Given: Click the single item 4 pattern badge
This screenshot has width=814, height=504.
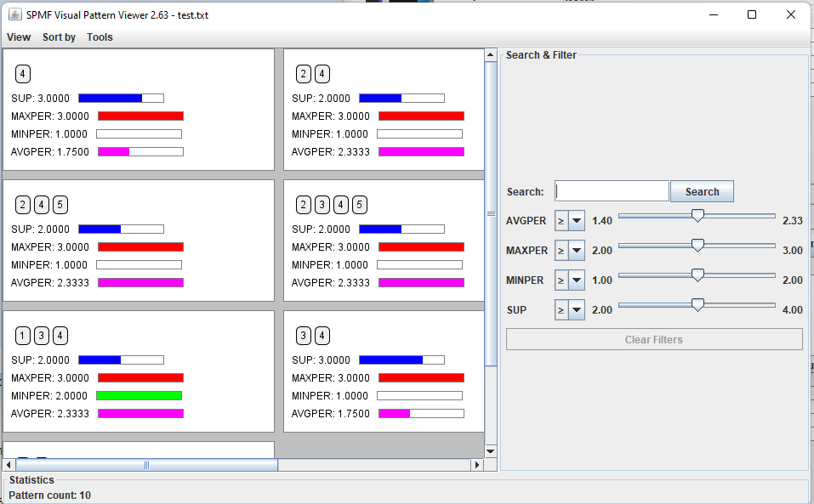Looking at the screenshot, I should 23,74.
